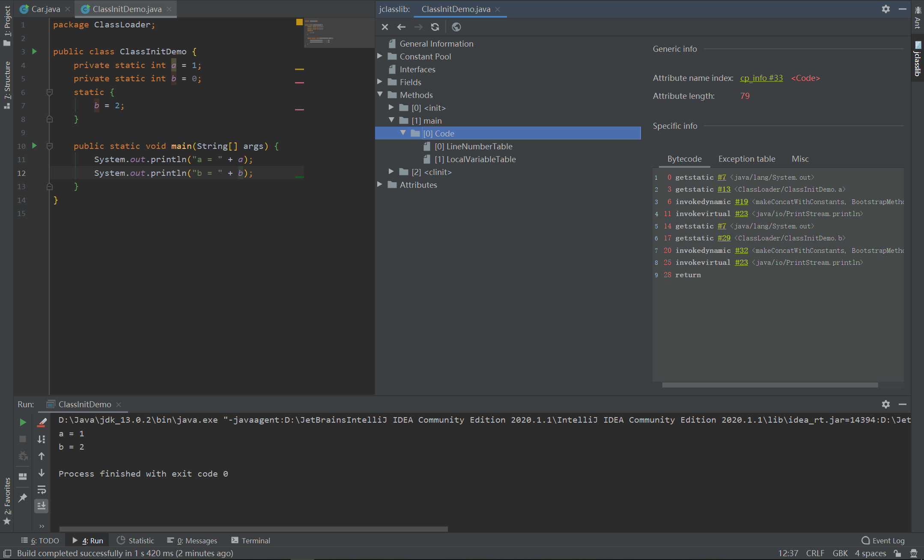Click the inspector hector icon in status bar

(914, 553)
